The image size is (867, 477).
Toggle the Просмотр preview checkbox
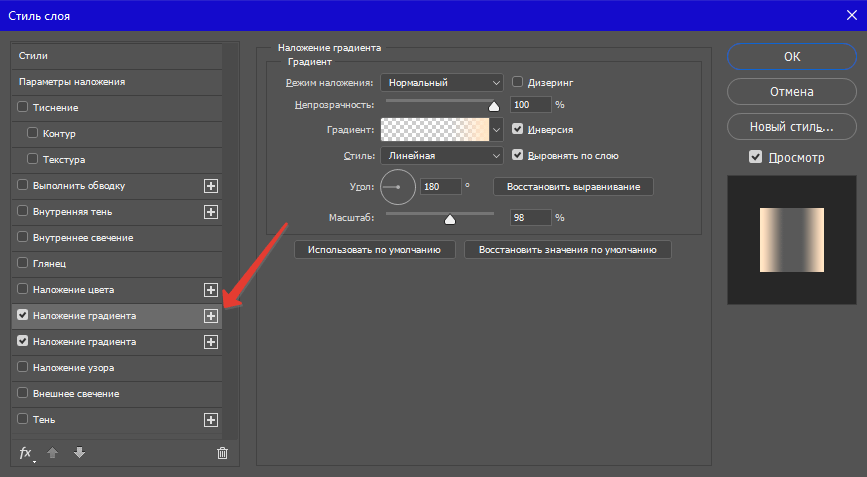[x=756, y=158]
